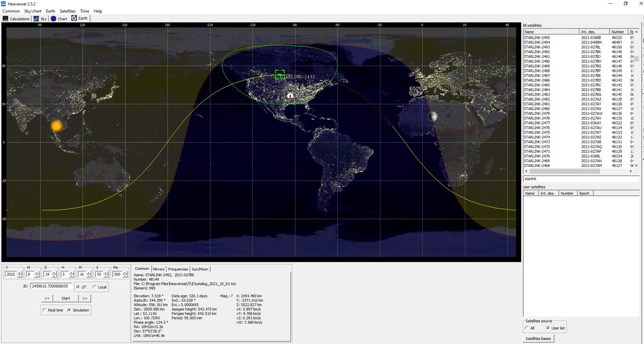Image resolution: width=644 pixels, height=344 pixels.
Task: Choose the Simulation mode
Action: [x=78, y=310]
